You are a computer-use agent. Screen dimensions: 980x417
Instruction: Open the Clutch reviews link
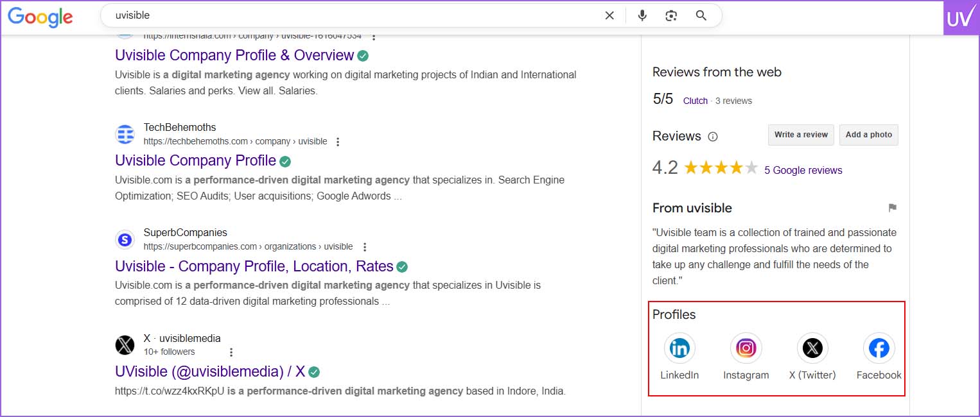(x=696, y=101)
